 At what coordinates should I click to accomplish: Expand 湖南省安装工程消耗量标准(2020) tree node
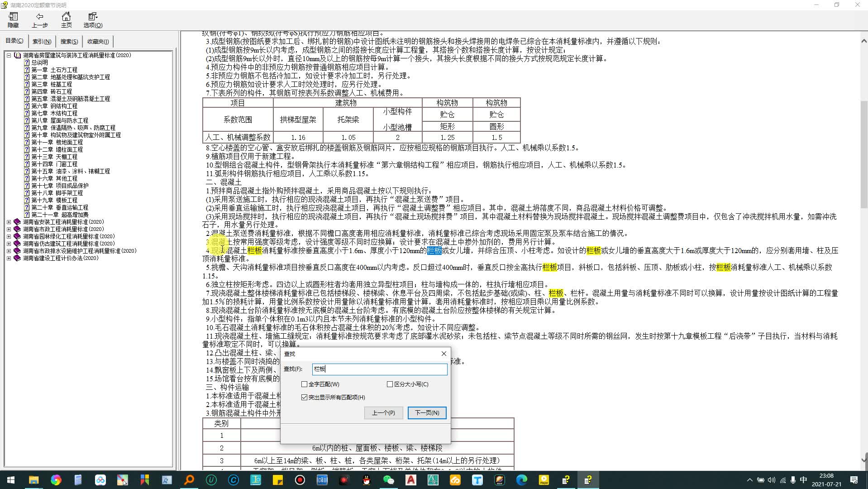[8, 222]
